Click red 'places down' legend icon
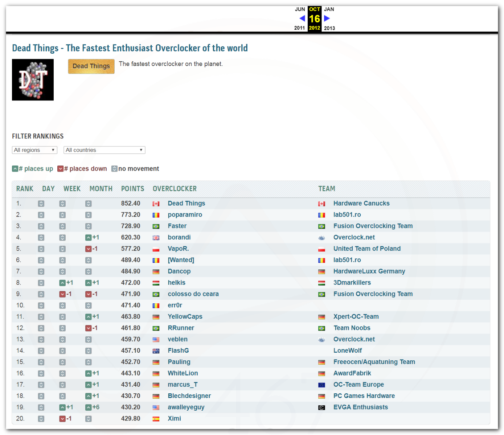 coord(61,169)
